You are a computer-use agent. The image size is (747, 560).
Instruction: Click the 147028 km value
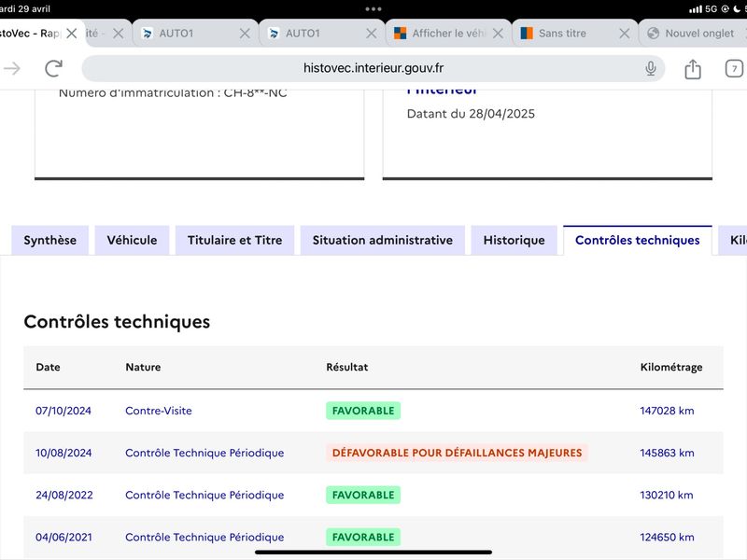pyautogui.click(x=667, y=411)
